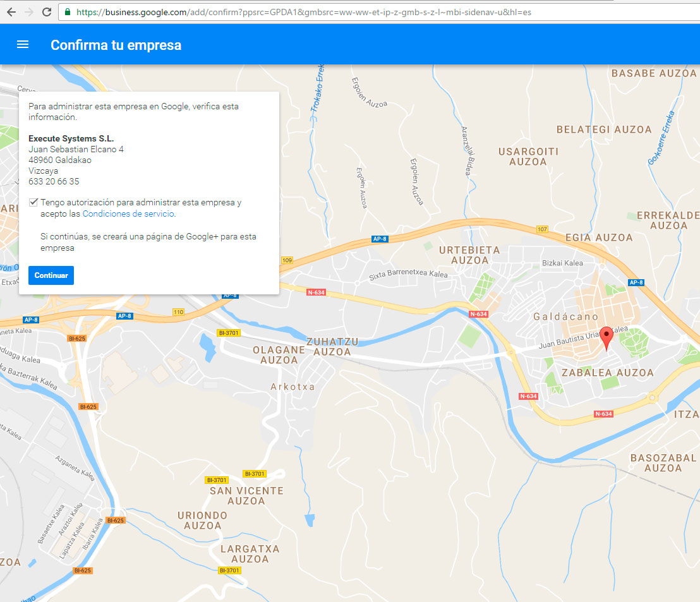Click the Execute Systems S.L. business name

tap(71, 138)
